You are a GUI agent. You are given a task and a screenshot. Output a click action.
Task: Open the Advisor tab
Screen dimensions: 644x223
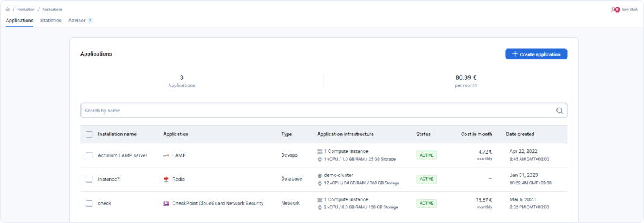(x=77, y=21)
